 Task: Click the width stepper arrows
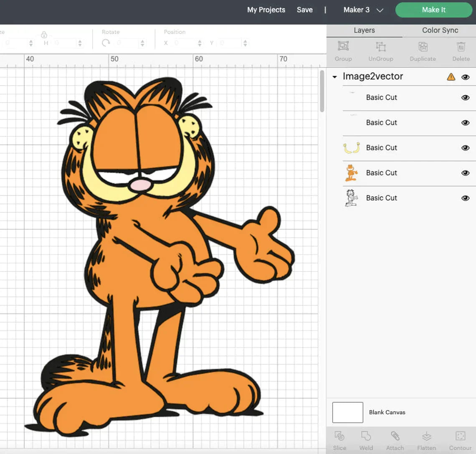click(31, 43)
